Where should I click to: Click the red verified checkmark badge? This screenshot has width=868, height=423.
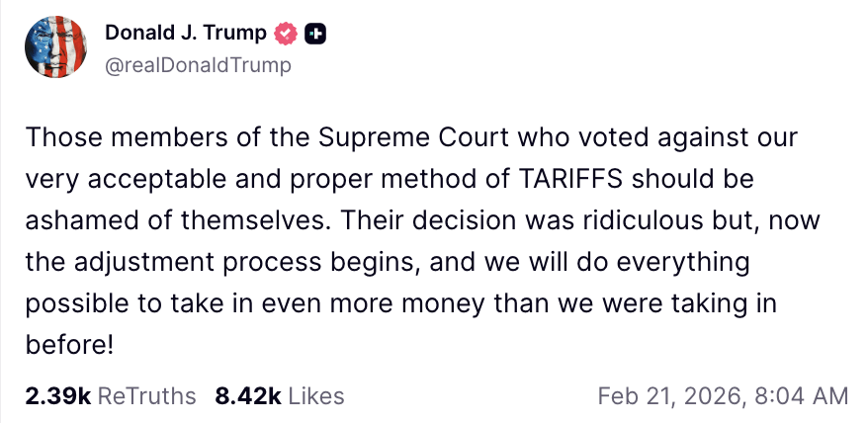pos(286,33)
